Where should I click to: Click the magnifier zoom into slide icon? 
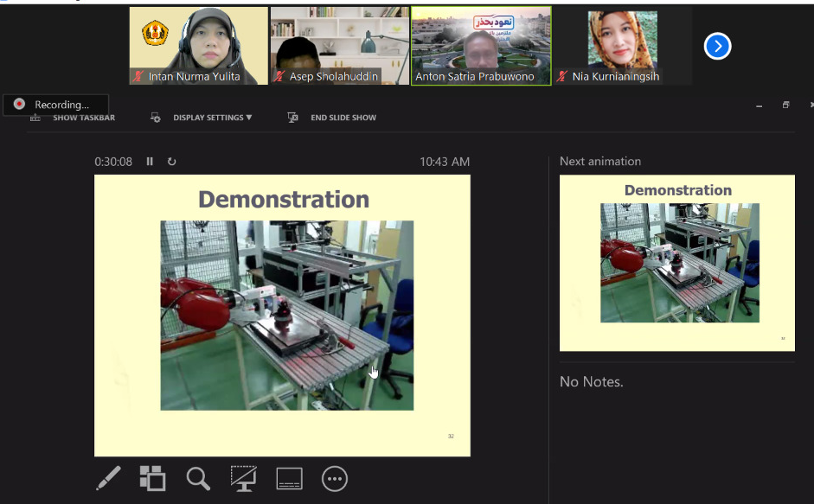198,478
